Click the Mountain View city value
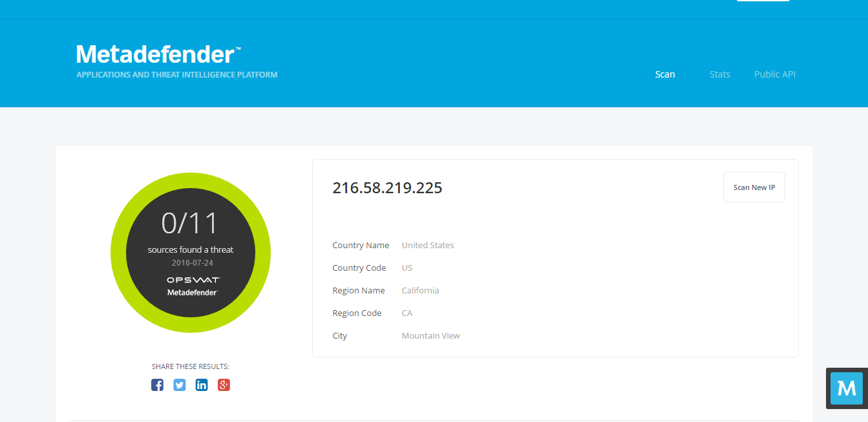 point(431,336)
